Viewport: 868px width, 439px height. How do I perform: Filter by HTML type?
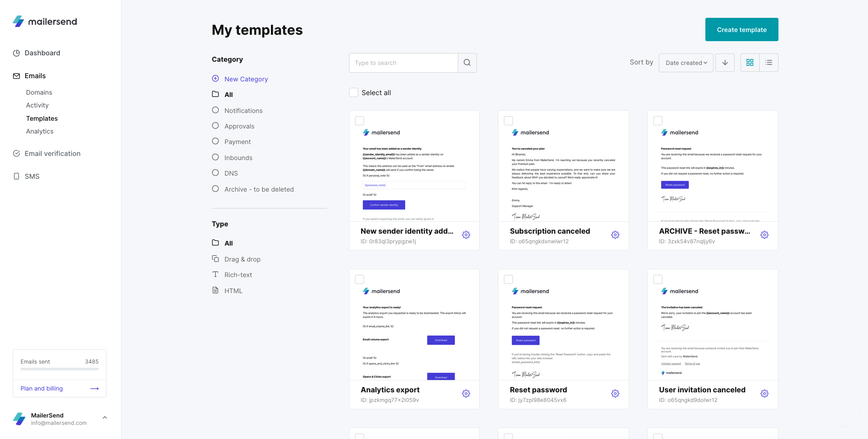233,291
